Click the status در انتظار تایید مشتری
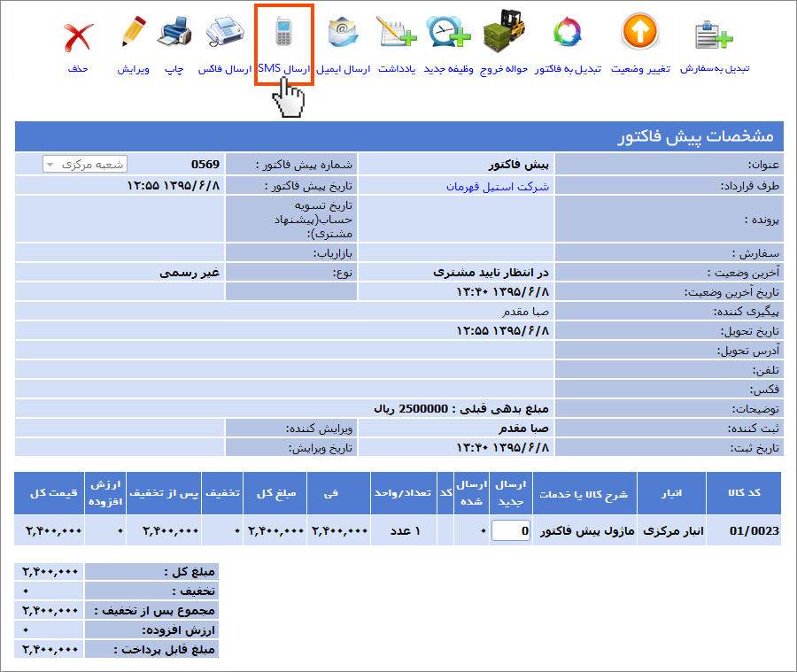 point(491,273)
